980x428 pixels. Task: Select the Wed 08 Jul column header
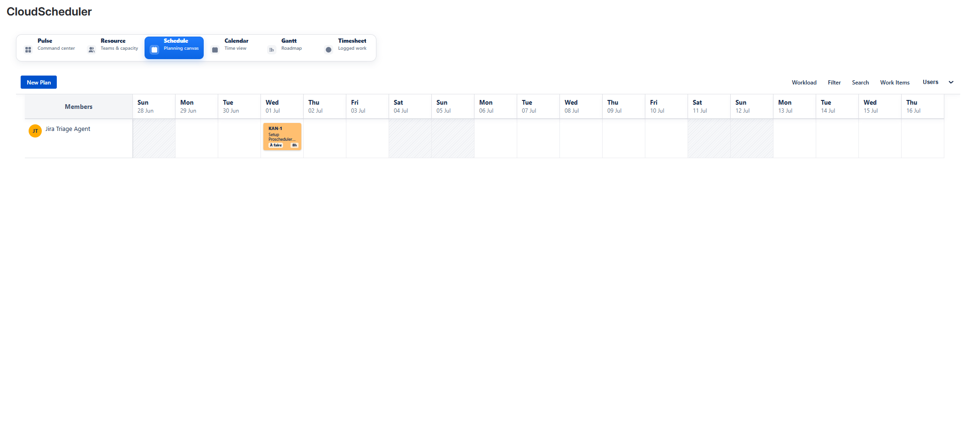pyautogui.click(x=581, y=107)
